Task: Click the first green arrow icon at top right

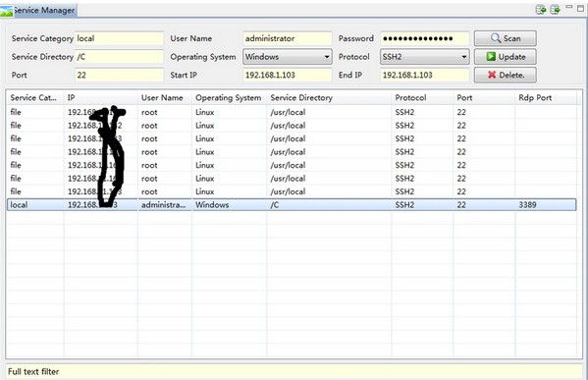Action: tap(540, 10)
